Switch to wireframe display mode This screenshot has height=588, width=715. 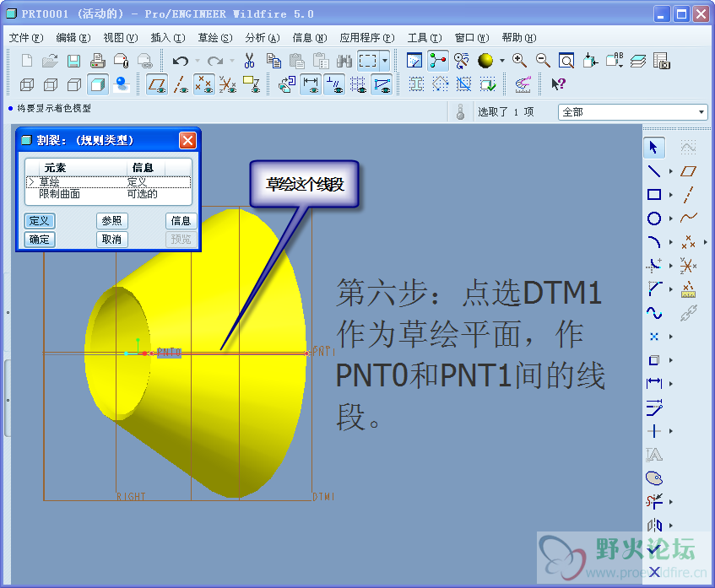(x=27, y=84)
